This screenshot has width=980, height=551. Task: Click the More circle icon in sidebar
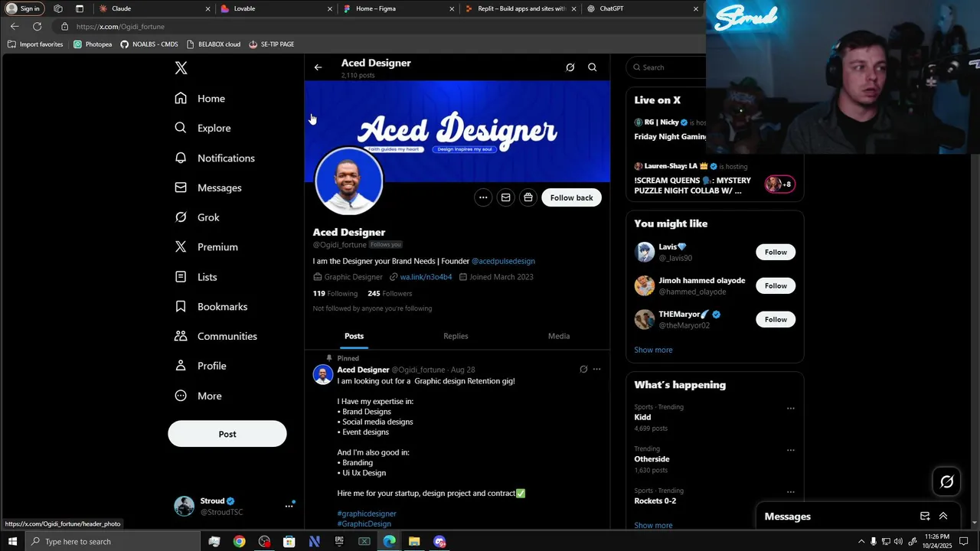click(x=181, y=396)
